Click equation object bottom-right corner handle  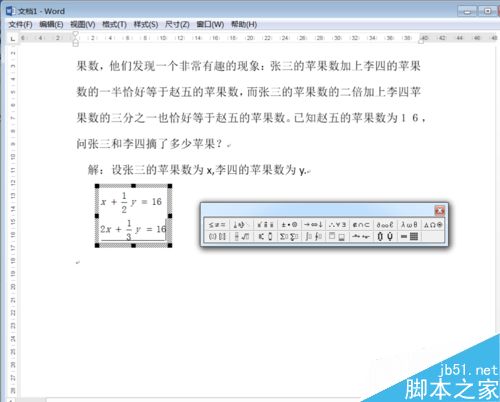tap(170, 245)
